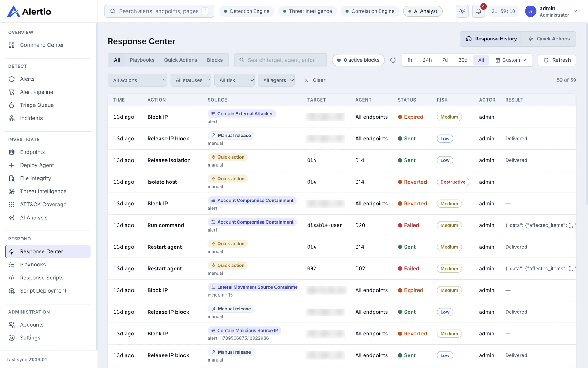
Task: Click the AI Analysis sparkle icon
Action: [12, 218]
